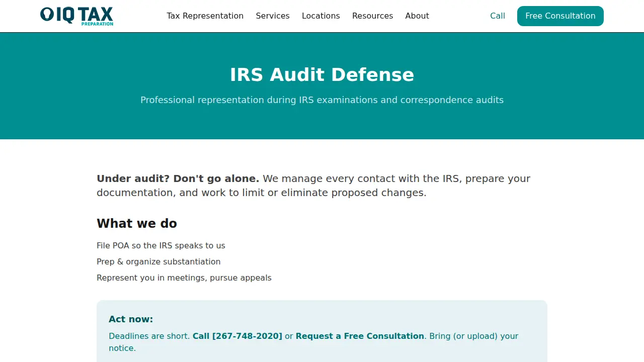Follow the Request a Free Consultation link
This screenshot has height=362, width=644.
tap(360, 336)
